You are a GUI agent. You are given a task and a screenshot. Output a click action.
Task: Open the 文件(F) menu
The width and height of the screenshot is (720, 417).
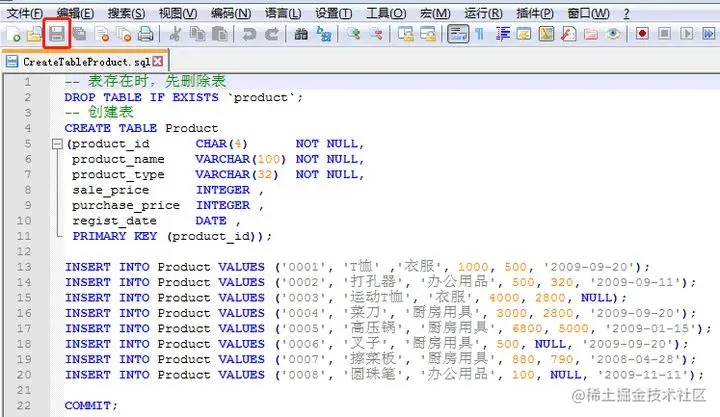(x=24, y=13)
